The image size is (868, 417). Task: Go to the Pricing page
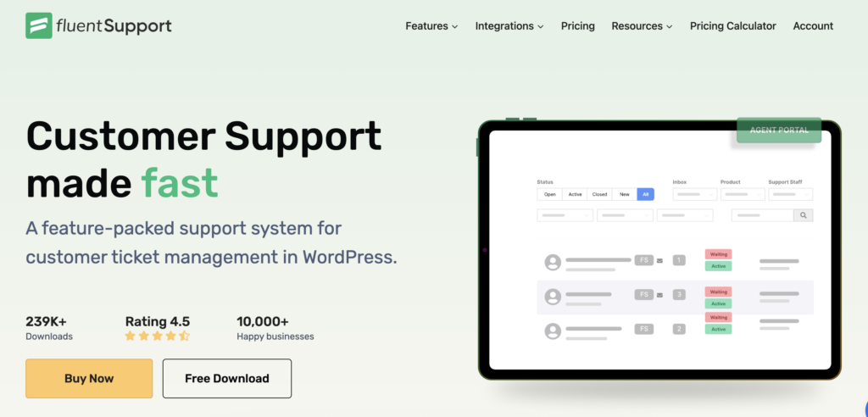tap(578, 26)
